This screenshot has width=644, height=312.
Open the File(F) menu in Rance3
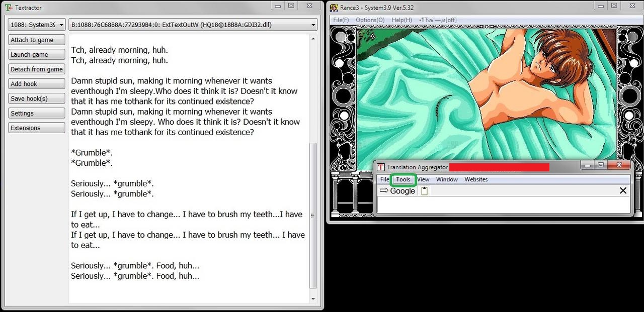341,20
